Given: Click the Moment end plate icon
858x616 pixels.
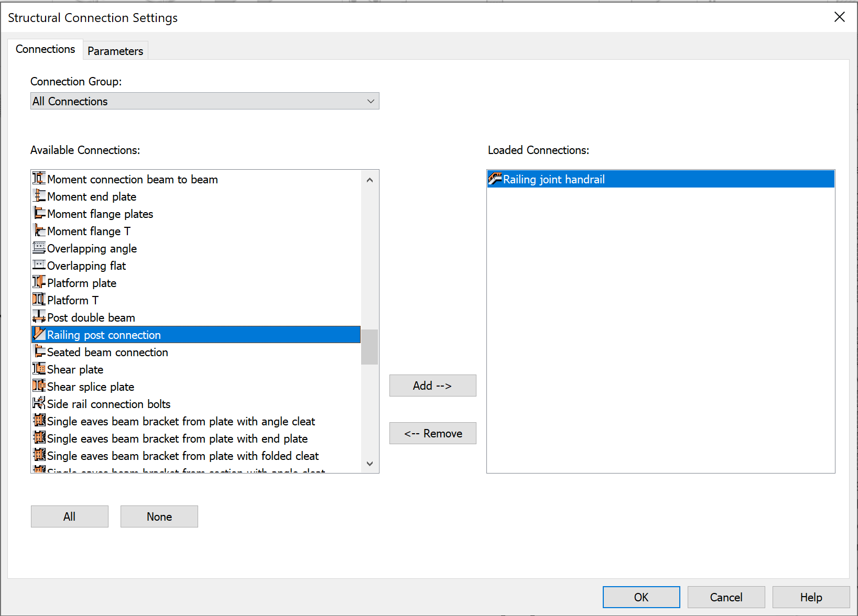Looking at the screenshot, I should pos(39,196).
